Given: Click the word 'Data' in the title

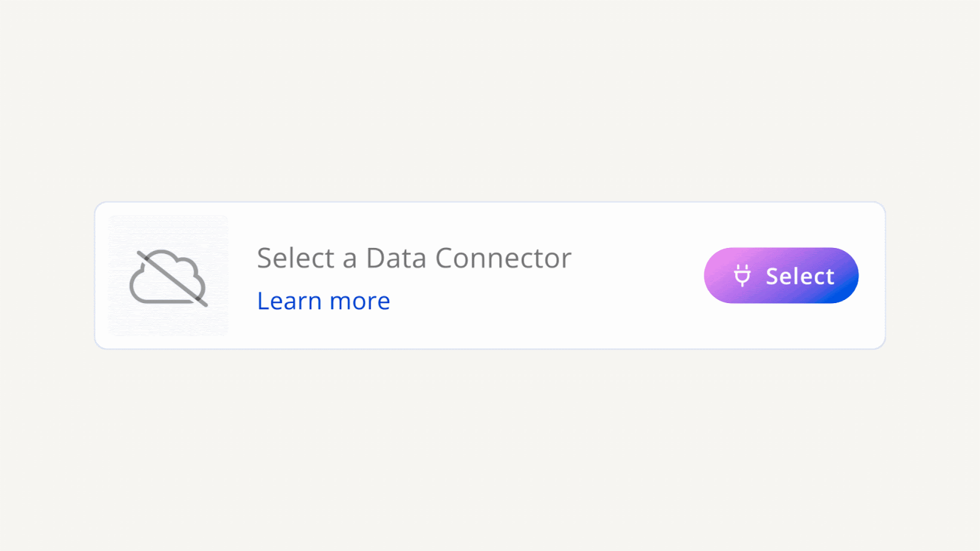Looking at the screenshot, I should [396, 258].
